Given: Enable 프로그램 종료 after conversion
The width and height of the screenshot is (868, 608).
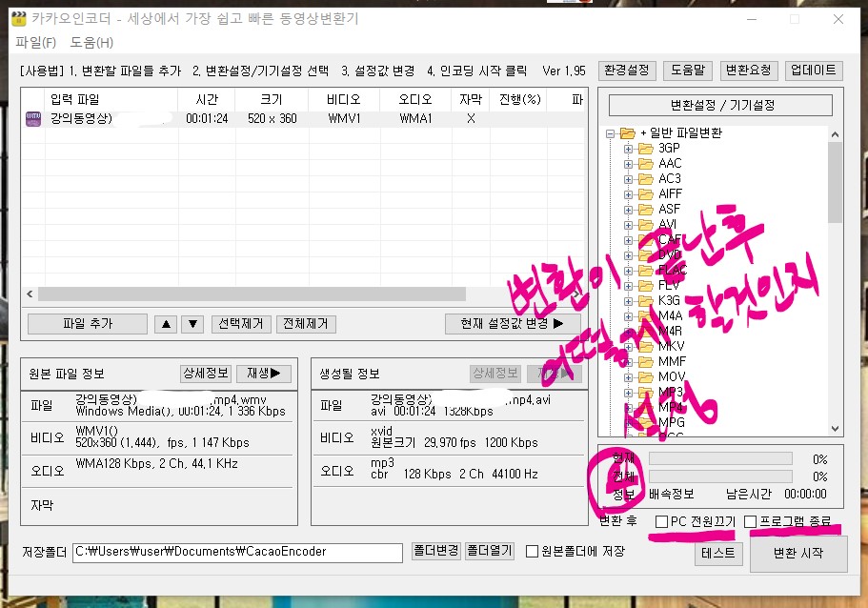Looking at the screenshot, I should point(751,521).
